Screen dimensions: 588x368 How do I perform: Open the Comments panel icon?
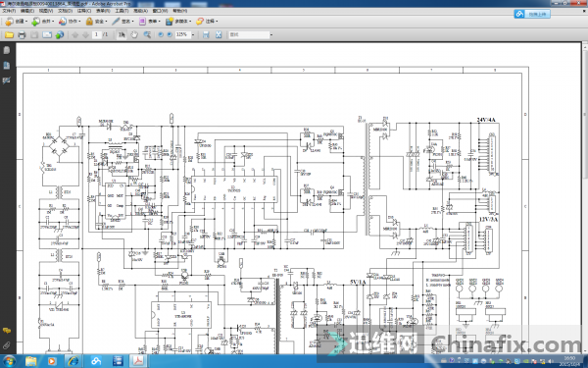point(7,331)
